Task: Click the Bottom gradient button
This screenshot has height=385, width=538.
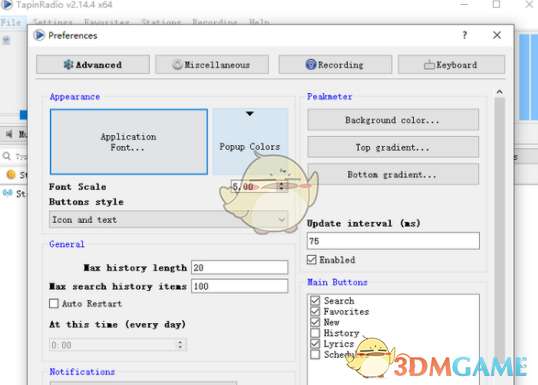Action: [x=393, y=174]
